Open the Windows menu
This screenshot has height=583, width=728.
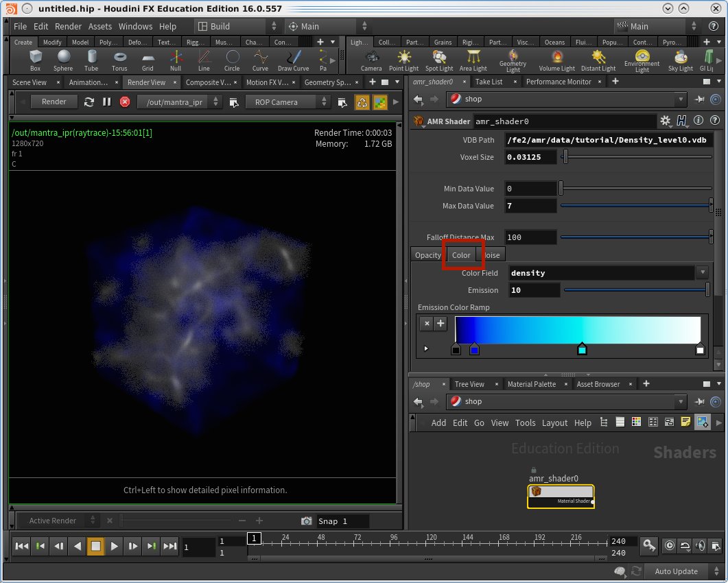[x=135, y=26]
